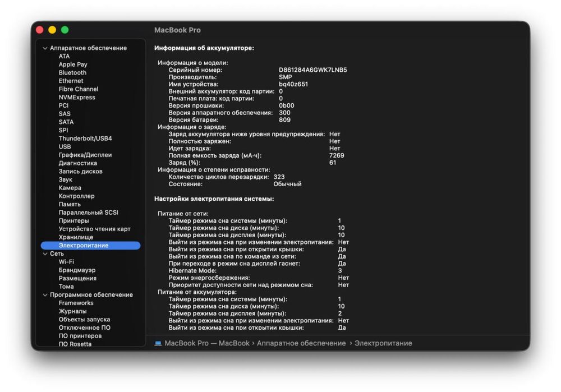
Task: Click firmware version value 0b00
Action: click(286, 105)
